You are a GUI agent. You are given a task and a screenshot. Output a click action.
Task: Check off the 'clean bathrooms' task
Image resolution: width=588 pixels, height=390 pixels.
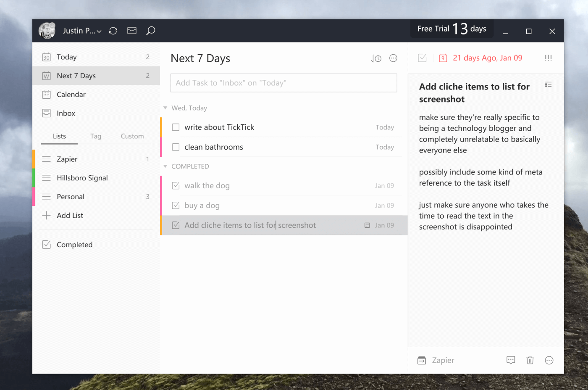coord(175,147)
